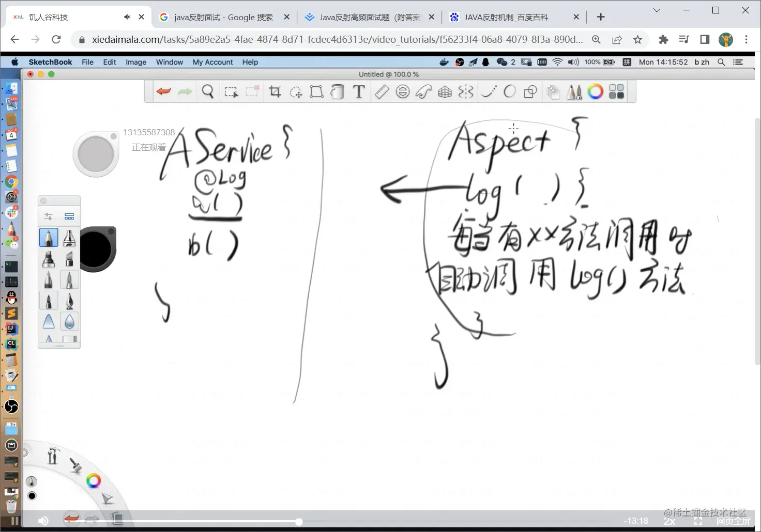The width and height of the screenshot is (761, 532).
Task: Toggle steady stroke tool
Action: tap(489, 92)
